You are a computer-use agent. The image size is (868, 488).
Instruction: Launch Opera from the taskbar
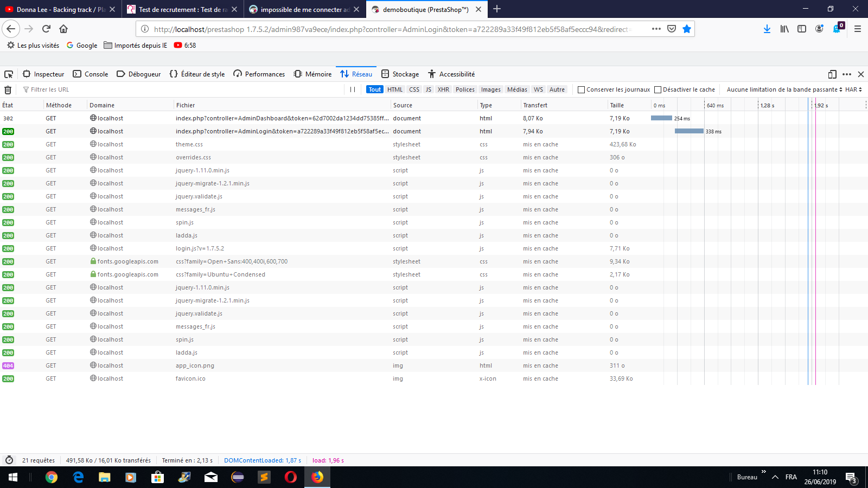291,477
